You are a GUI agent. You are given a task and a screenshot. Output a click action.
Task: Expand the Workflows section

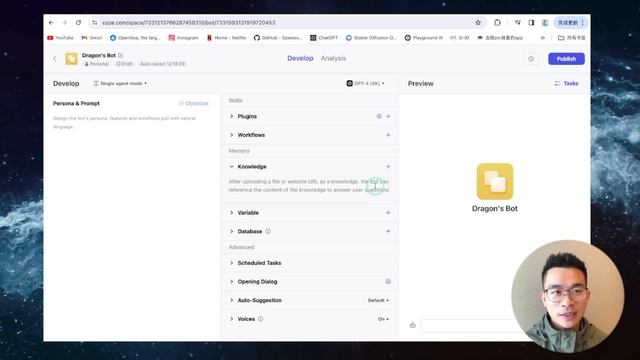231,135
